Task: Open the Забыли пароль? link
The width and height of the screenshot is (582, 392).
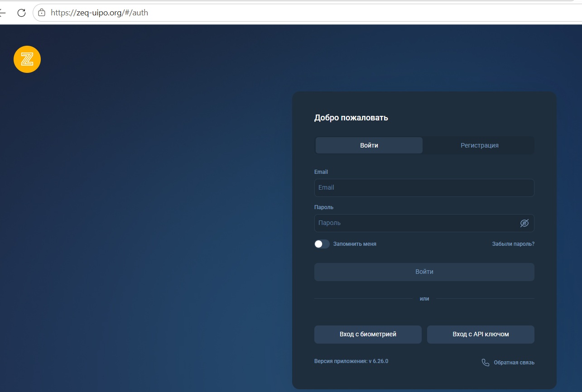Action: [x=513, y=244]
